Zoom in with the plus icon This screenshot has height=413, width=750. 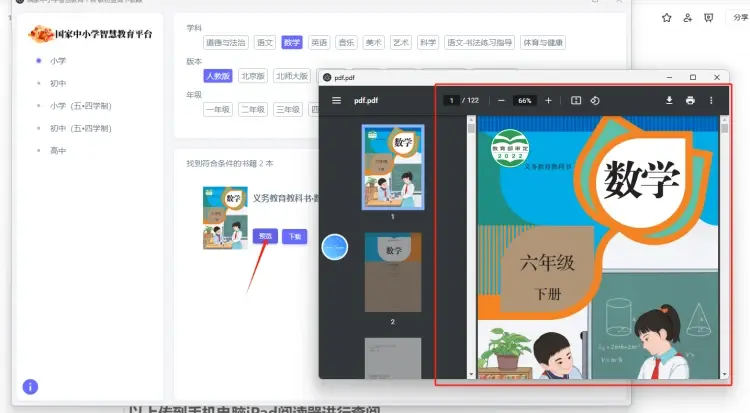click(x=548, y=100)
